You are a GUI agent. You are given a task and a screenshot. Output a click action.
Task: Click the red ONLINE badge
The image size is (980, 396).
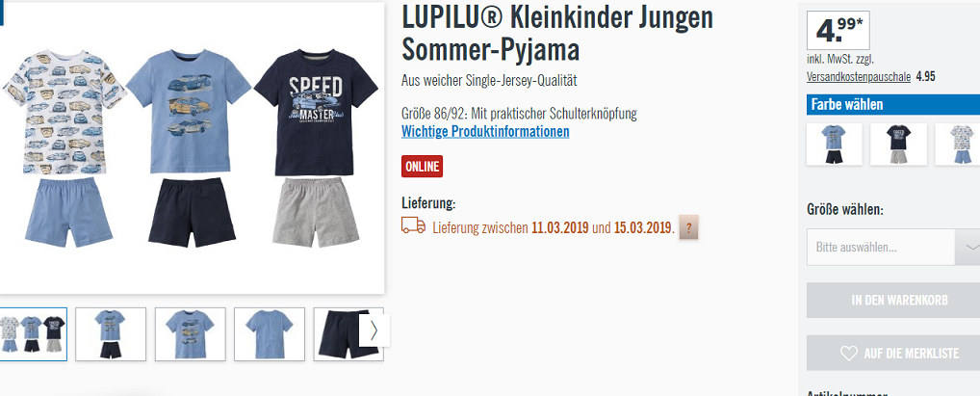tap(422, 167)
